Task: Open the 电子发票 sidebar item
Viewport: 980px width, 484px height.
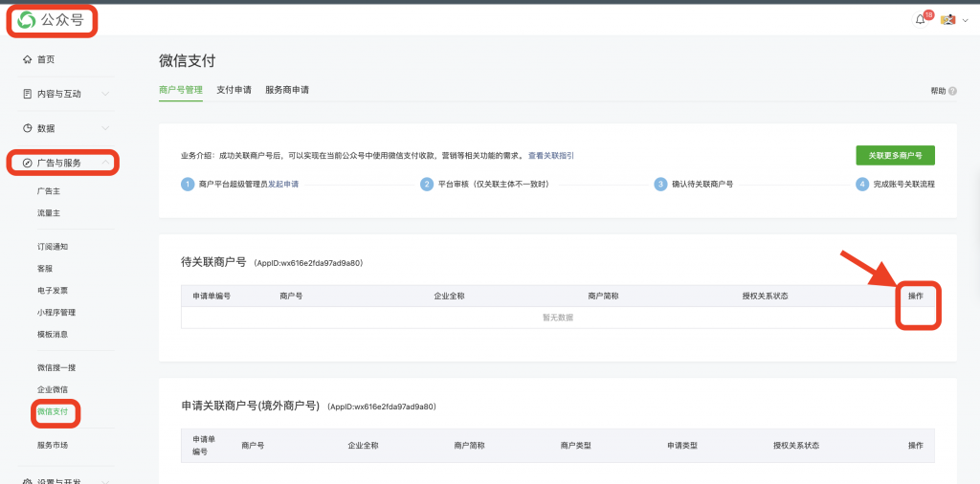Action: 53,291
